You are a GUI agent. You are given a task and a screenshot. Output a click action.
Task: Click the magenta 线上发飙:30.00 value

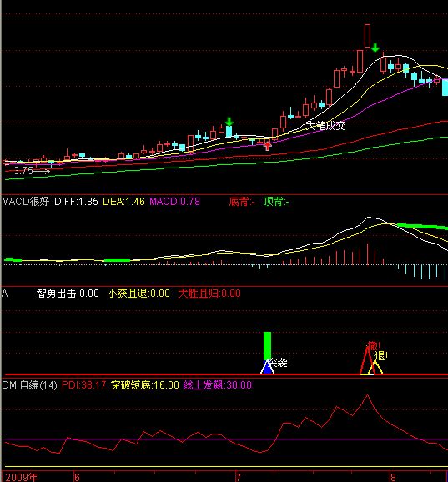click(218, 385)
